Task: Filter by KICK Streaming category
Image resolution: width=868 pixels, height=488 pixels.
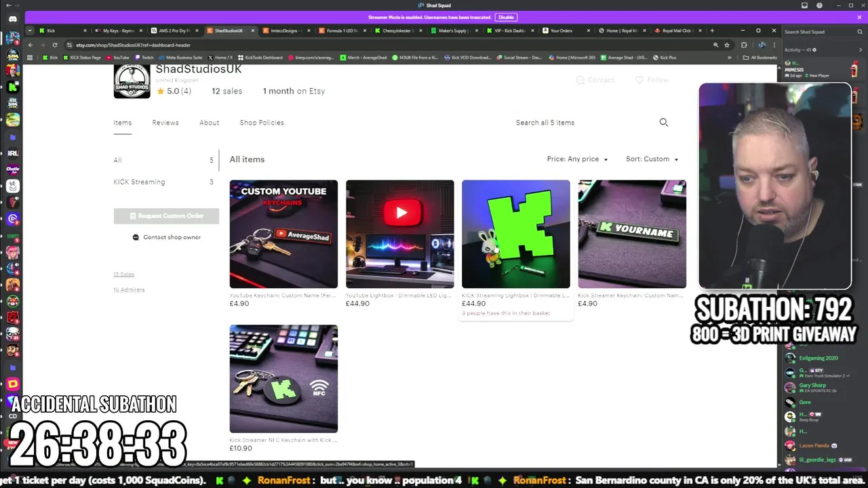Action: pyautogui.click(x=163, y=182)
